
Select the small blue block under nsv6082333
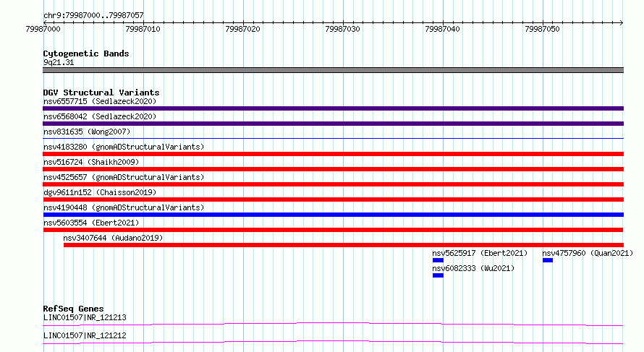coord(438,275)
